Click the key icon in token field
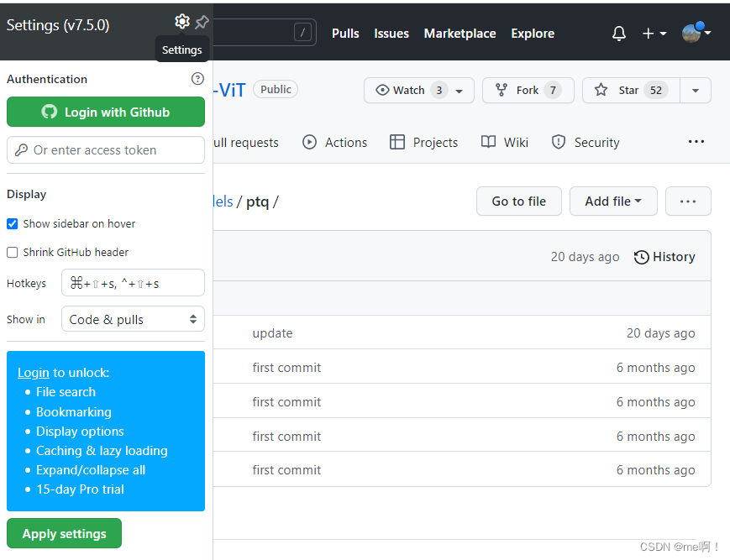Viewport: 730px width, 560px height. coord(21,149)
